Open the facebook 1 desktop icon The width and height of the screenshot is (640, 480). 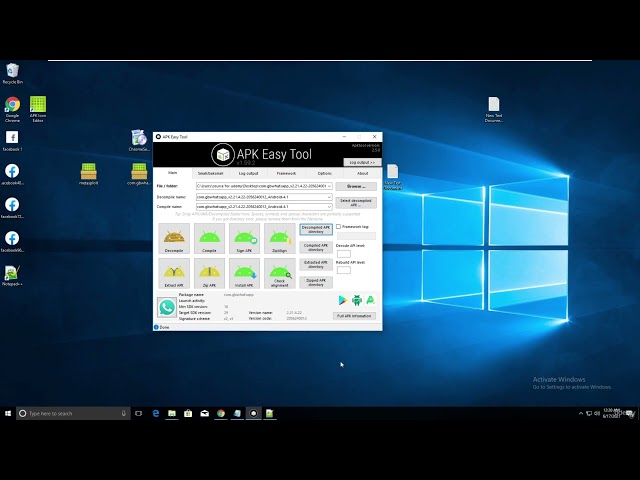click(x=12, y=141)
